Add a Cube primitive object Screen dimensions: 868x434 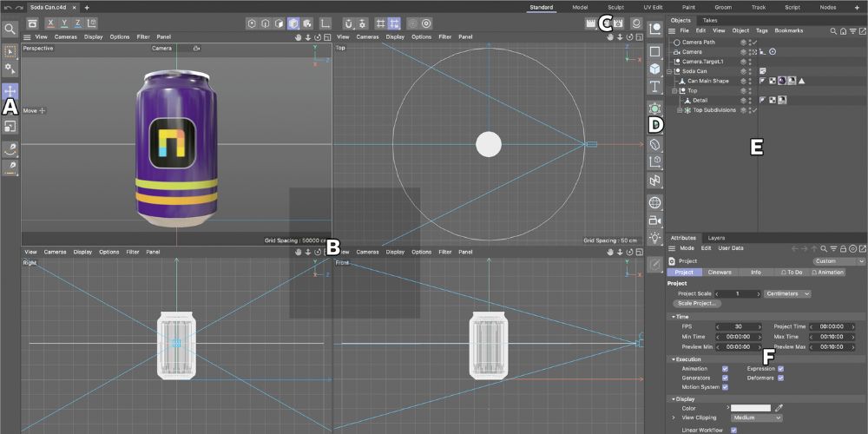point(654,68)
